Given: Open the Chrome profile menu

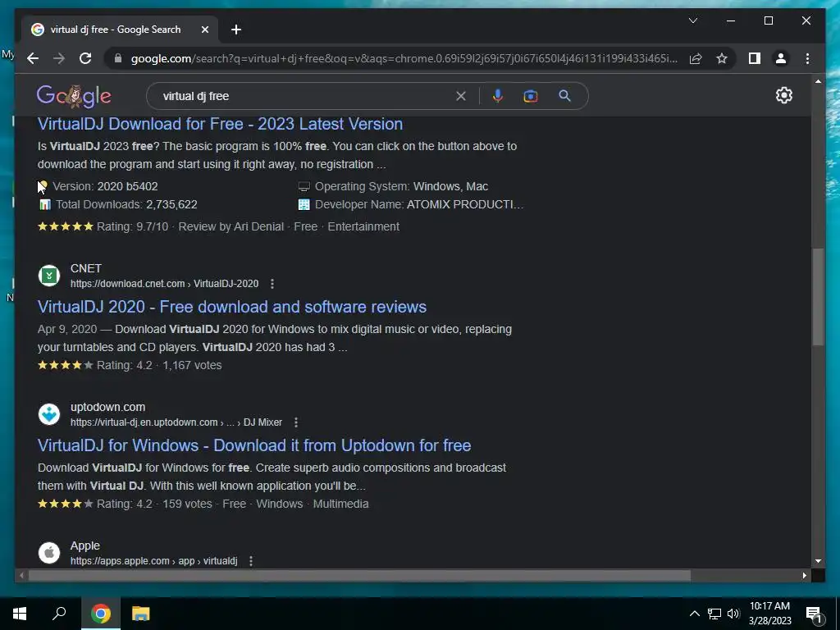Looking at the screenshot, I should (x=781, y=58).
